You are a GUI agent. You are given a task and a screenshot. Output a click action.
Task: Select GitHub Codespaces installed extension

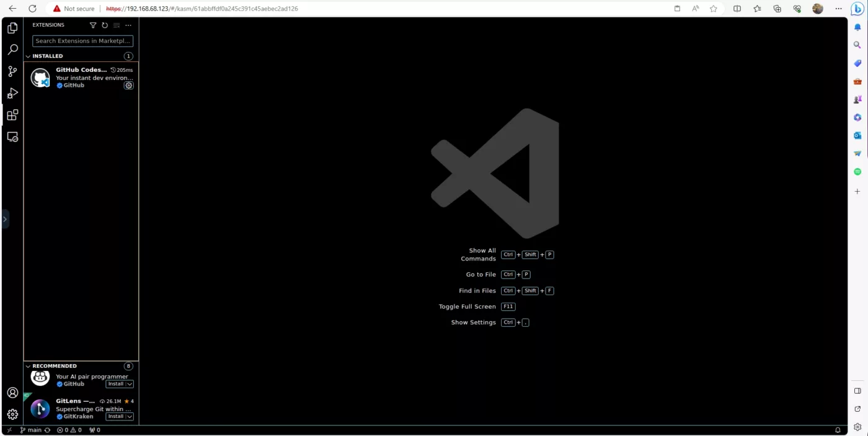point(81,78)
